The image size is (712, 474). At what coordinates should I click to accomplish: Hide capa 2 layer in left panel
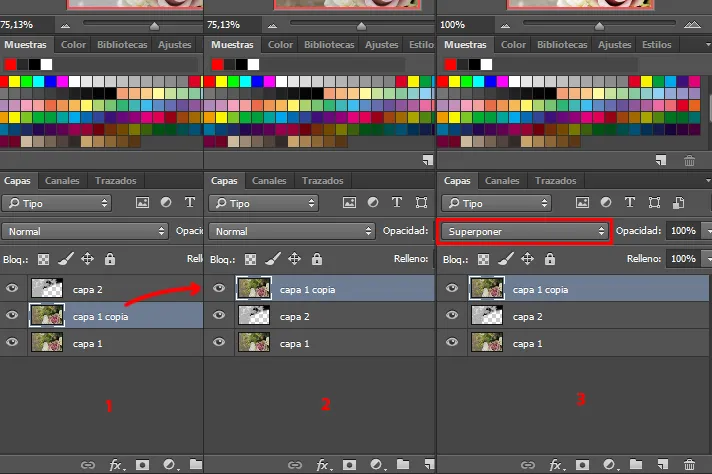(x=12, y=288)
